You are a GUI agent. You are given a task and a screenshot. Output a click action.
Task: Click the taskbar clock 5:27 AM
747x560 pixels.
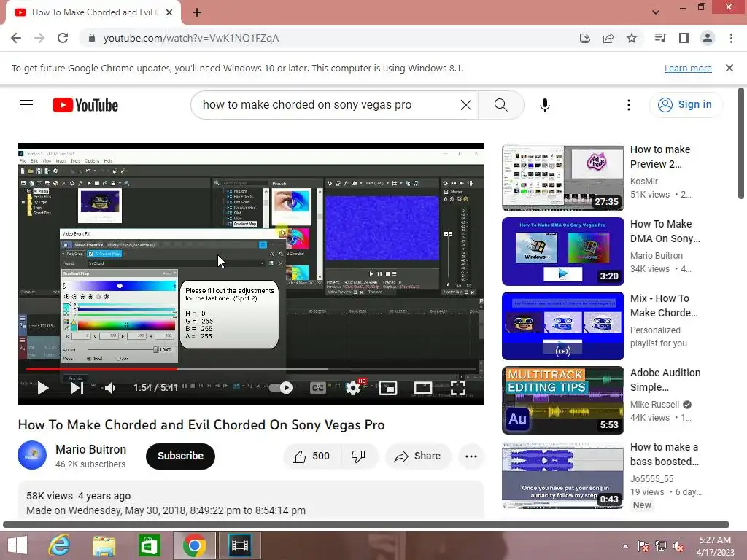[715, 540]
